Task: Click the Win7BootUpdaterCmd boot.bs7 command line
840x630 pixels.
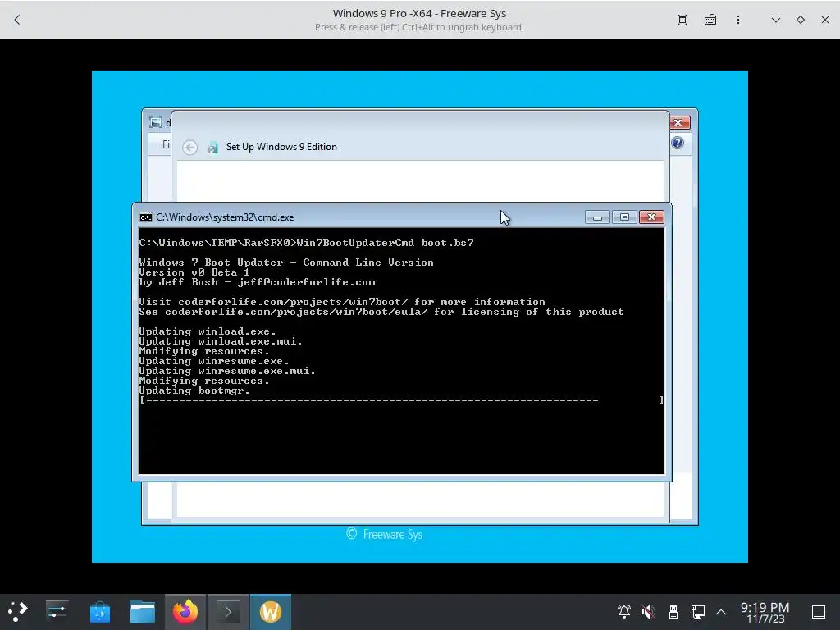Action: click(x=307, y=243)
